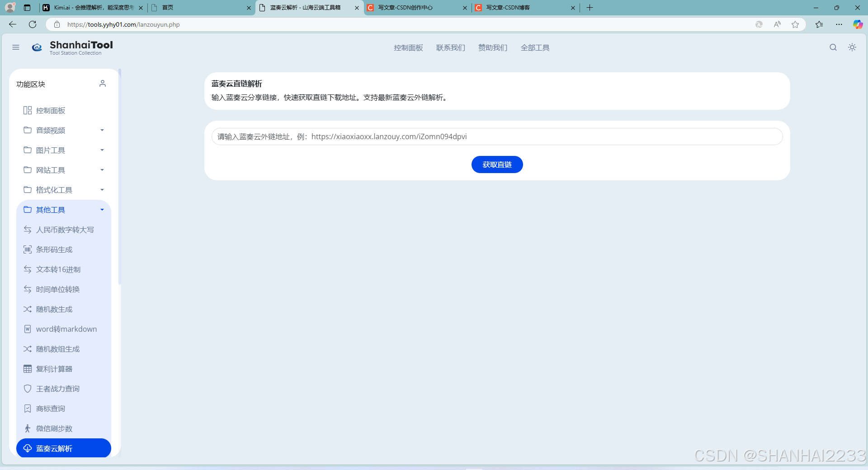The height and width of the screenshot is (470, 868).
Task: Close the 首页 browser tab
Action: coord(249,8)
